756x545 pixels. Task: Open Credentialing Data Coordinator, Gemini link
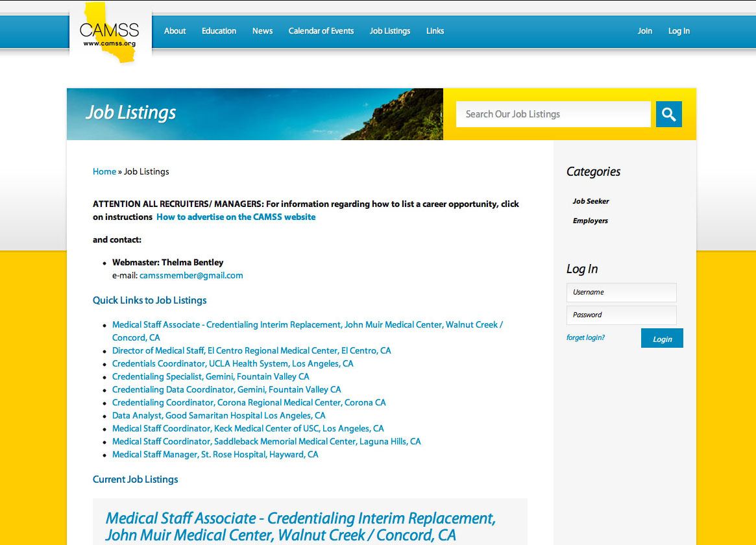point(226,390)
